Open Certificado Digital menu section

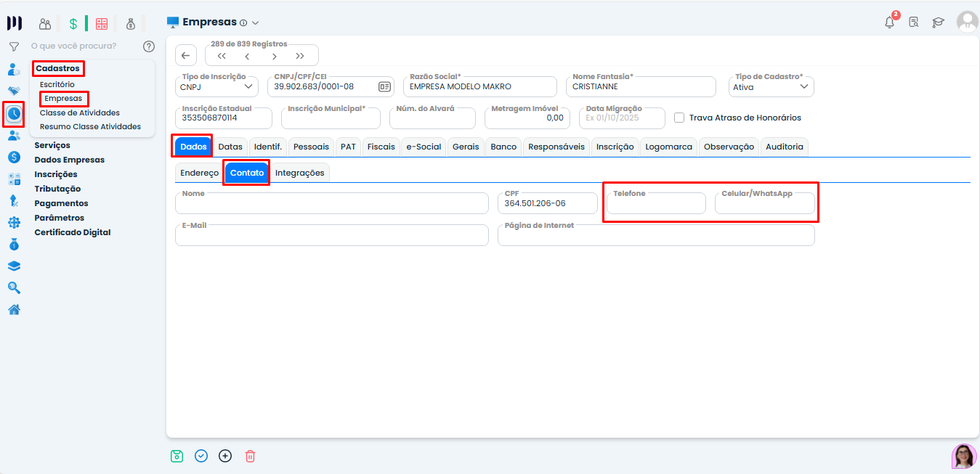coord(73,232)
